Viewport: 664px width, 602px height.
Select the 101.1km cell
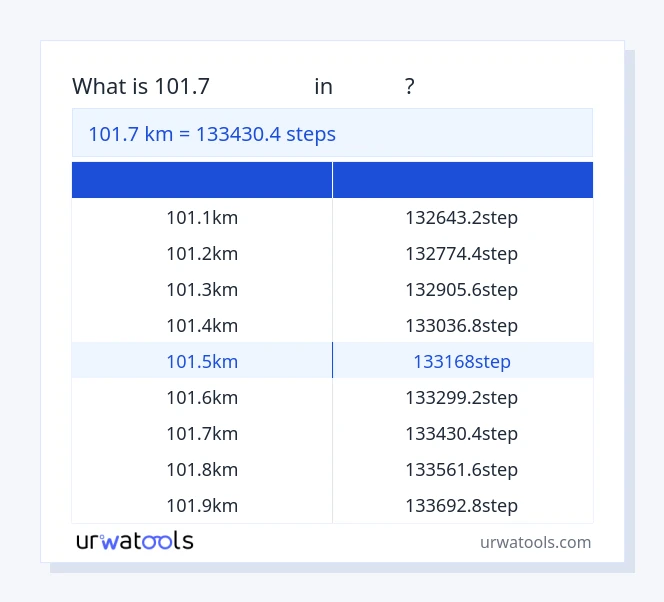202,217
